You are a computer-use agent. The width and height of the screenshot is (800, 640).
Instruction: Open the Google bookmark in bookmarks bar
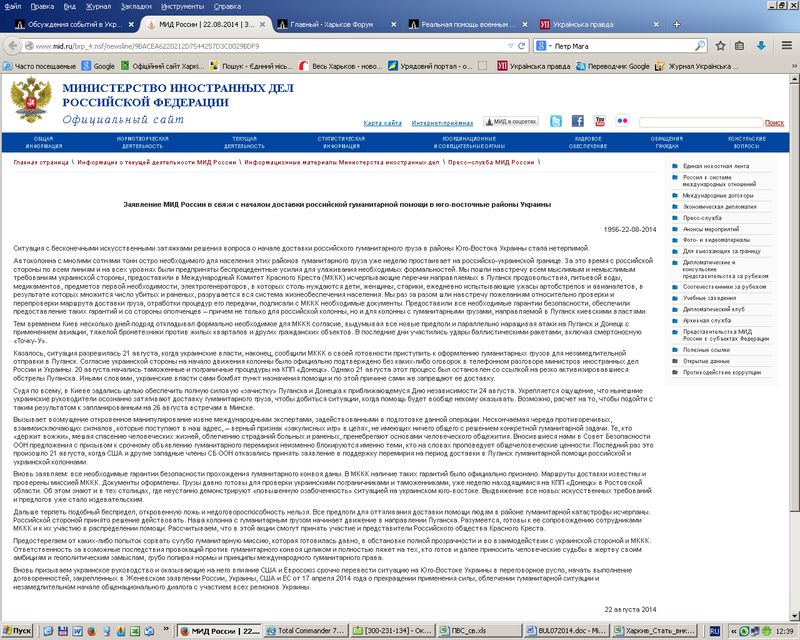pos(98,66)
